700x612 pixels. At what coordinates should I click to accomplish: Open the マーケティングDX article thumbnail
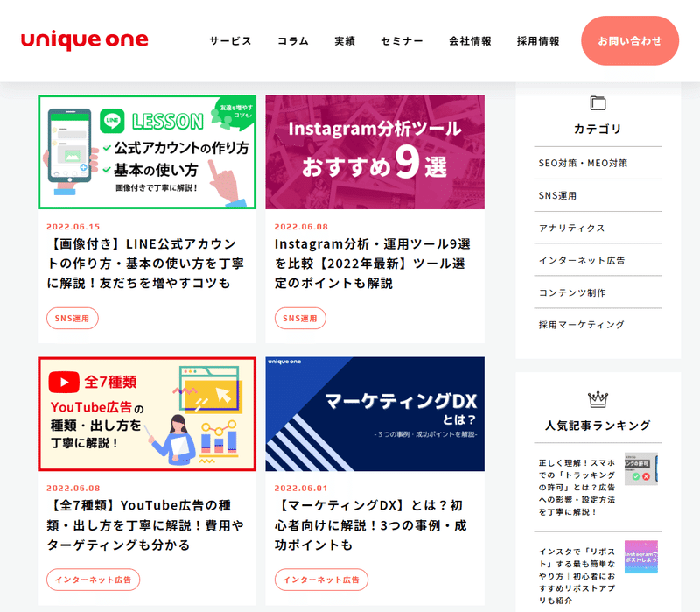375,413
